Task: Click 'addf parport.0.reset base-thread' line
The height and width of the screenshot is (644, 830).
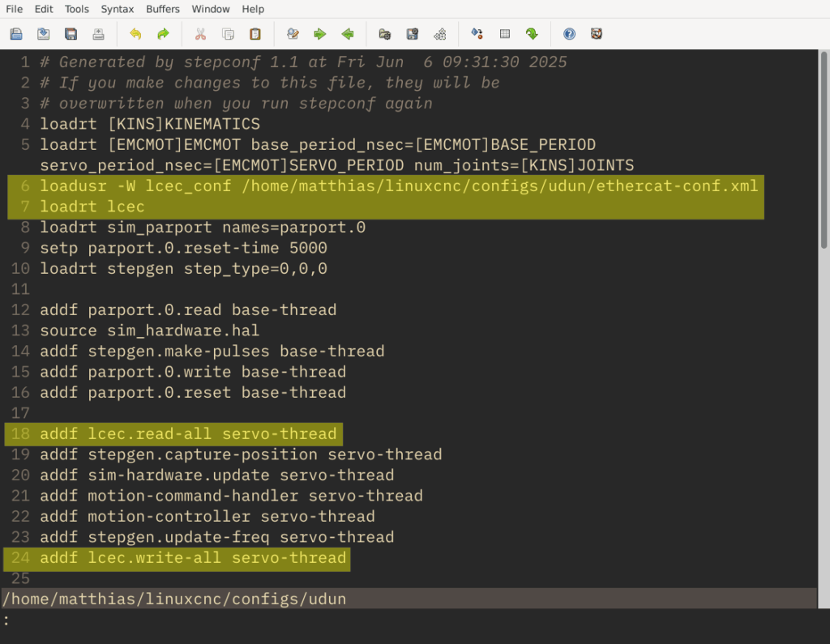Action: click(193, 392)
